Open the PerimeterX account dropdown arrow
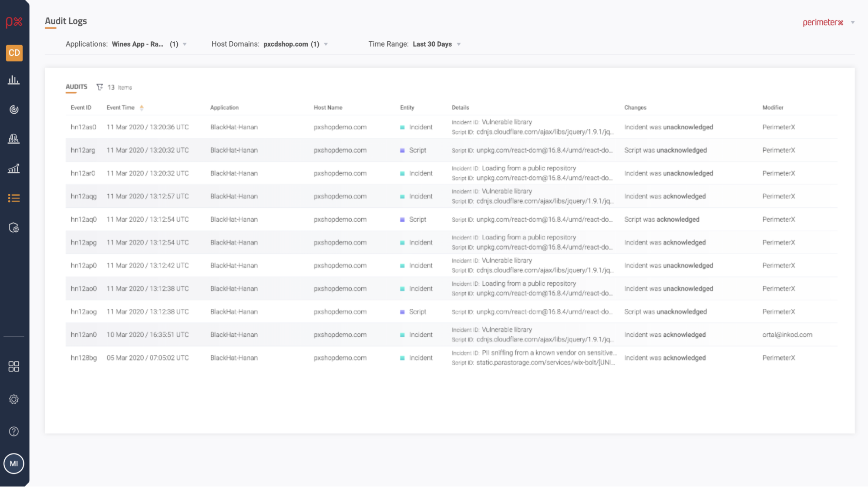This screenshot has height=487, width=868. pos(853,23)
